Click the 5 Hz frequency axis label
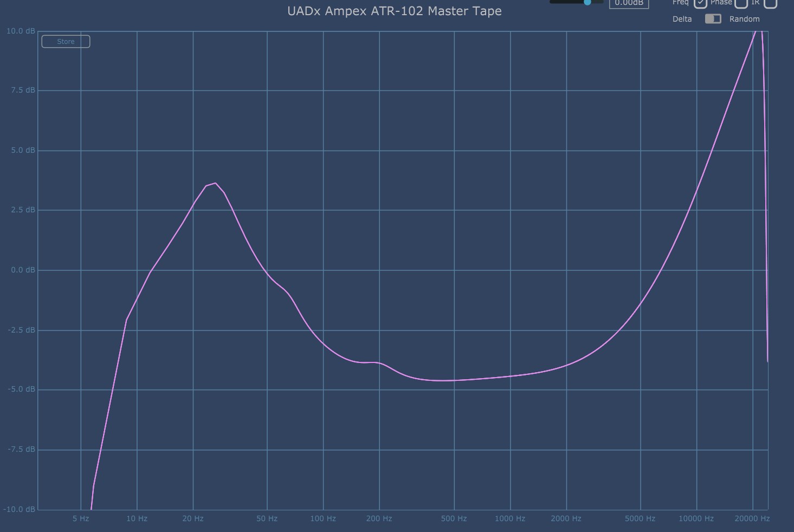This screenshot has height=532, width=794. pos(81,518)
